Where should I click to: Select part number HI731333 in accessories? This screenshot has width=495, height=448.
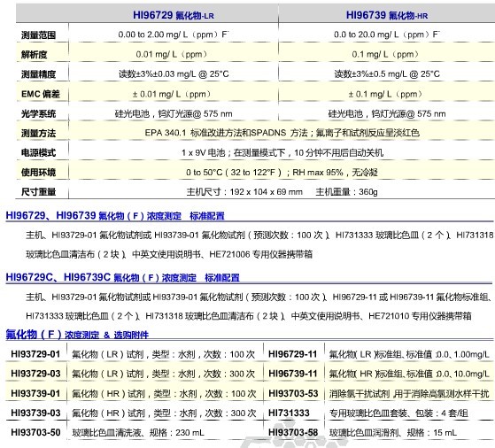[289, 413]
